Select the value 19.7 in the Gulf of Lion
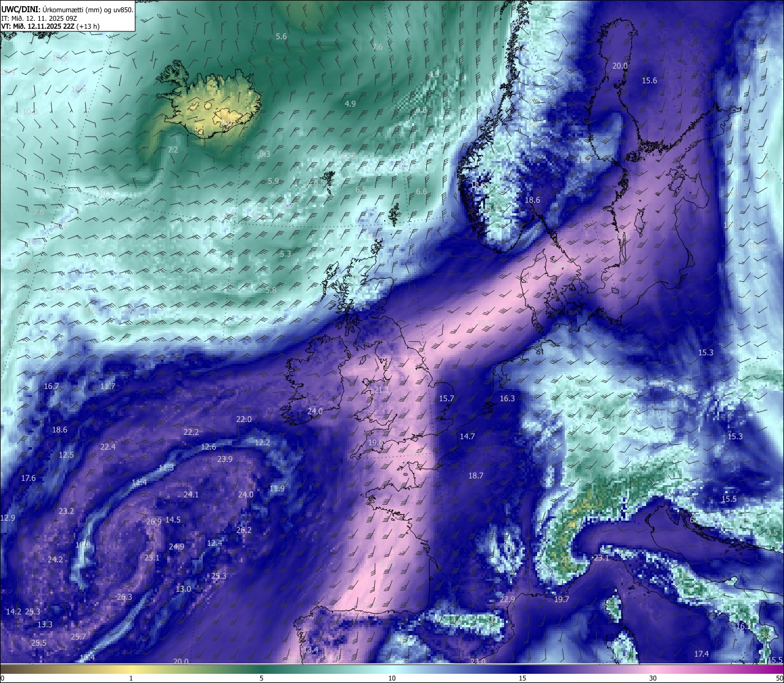The width and height of the screenshot is (784, 683). pyautogui.click(x=562, y=600)
